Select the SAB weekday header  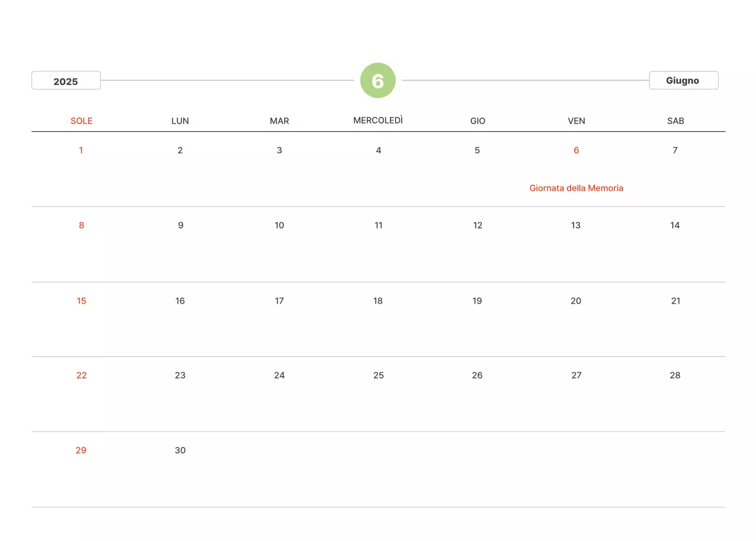[676, 121]
